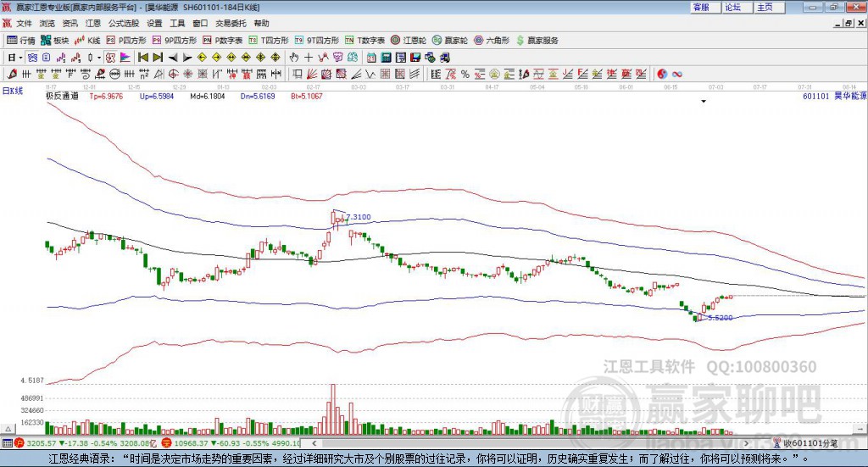The width and height of the screenshot is (868, 467).
Task: Click the Up=6.5984 indicator value
Action: (x=157, y=97)
